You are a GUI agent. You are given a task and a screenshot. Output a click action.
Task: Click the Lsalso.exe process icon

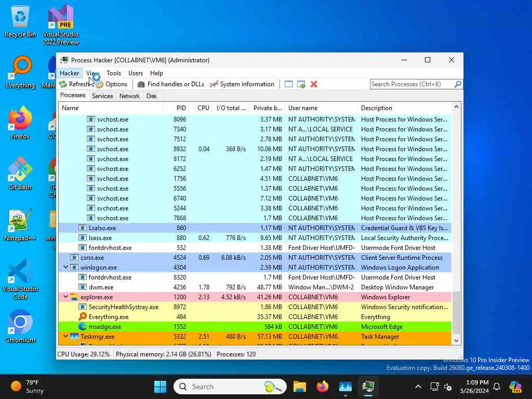pos(83,228)
